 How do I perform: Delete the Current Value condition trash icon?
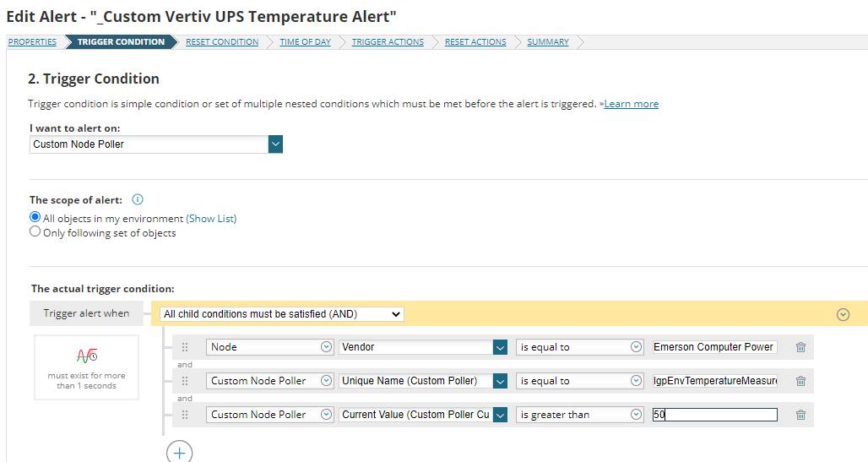800,415
